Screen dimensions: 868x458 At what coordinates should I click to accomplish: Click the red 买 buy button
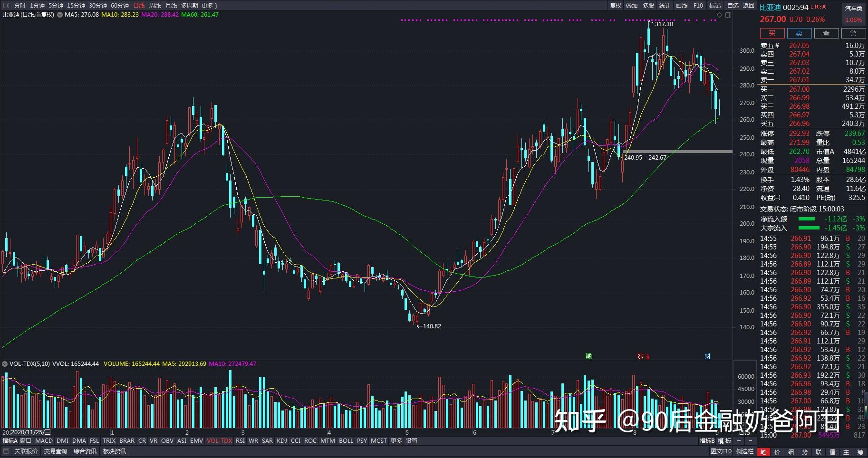[772, 33]
